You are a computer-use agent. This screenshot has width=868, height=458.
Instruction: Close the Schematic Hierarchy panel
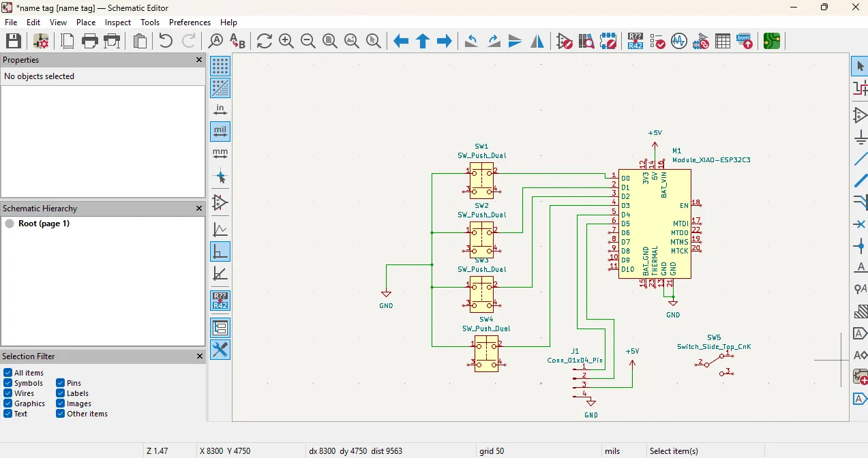[x=199, y=209]
